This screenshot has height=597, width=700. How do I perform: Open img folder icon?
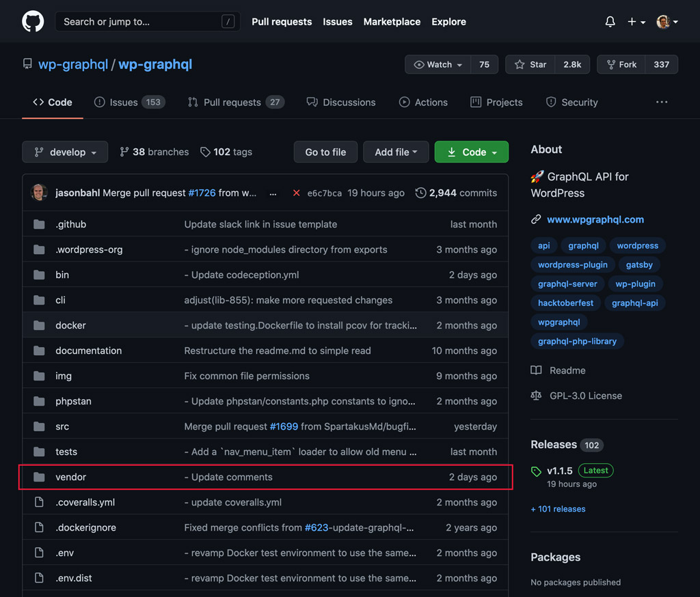[39, 376]
